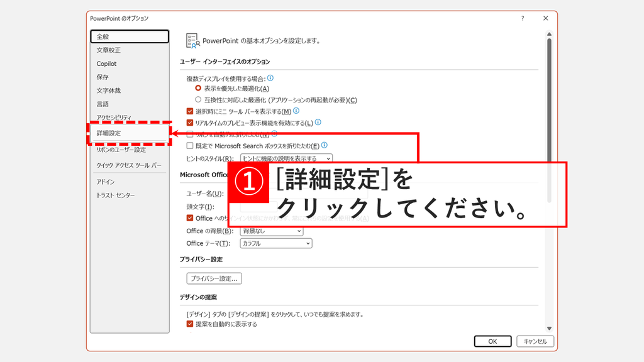Click the help question mark button
This screenshot has width=644, height=362.
pyautogui.click(x=523, y=18)
